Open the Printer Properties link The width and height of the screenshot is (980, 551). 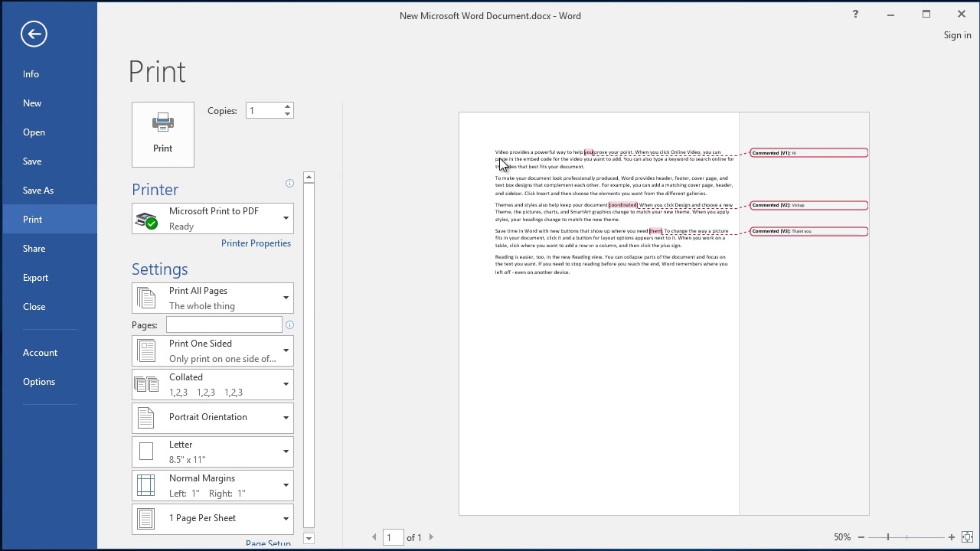coord(256,243)
